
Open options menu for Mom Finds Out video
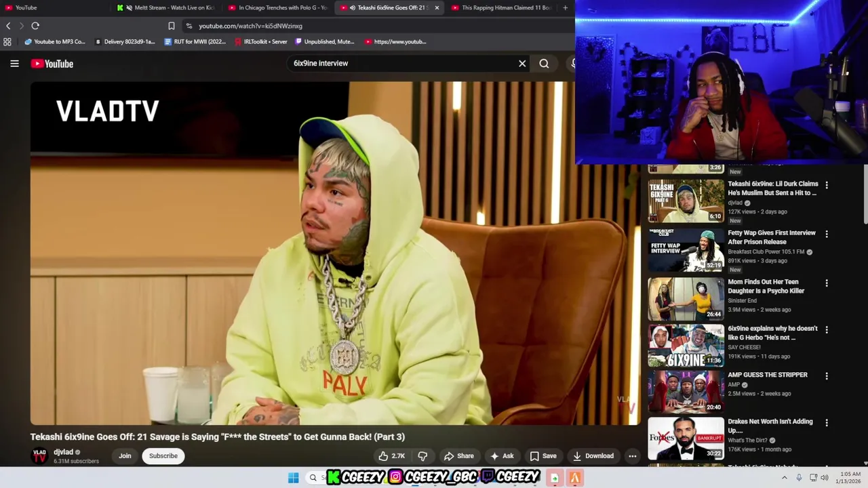click(826, 283)
